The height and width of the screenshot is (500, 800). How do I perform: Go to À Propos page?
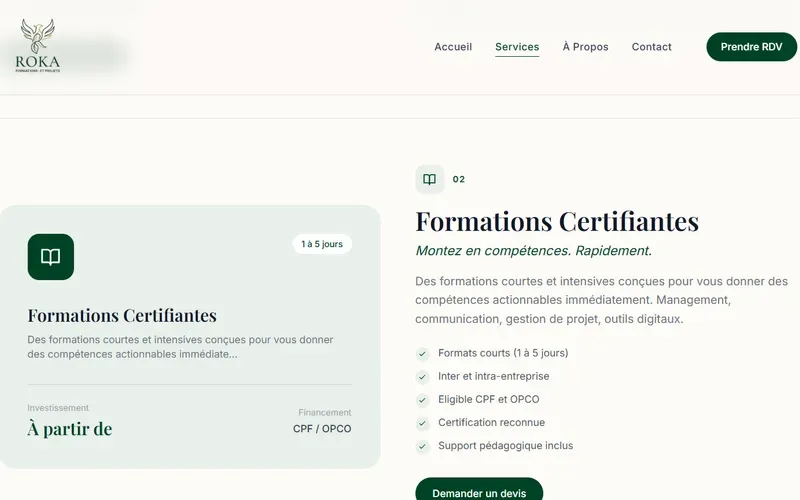pyautogui.click(x=585, y=47)
